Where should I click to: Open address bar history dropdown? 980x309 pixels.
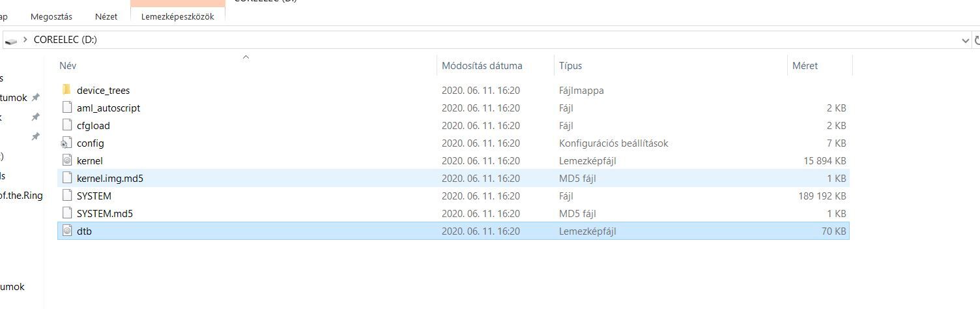965,40
